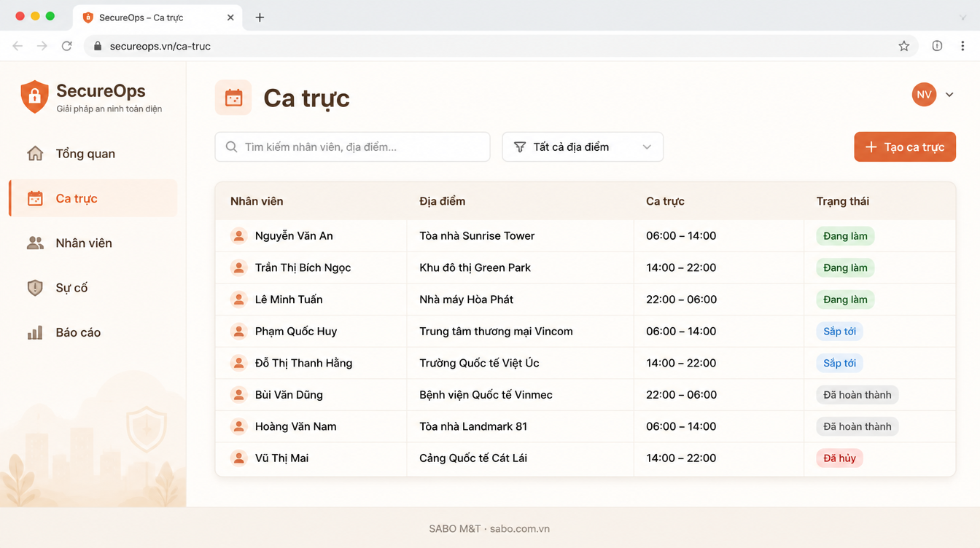Click avatar icon of Phạm Quốc Huy
This screenshot has height=548, width=980.
coord(238,332)
